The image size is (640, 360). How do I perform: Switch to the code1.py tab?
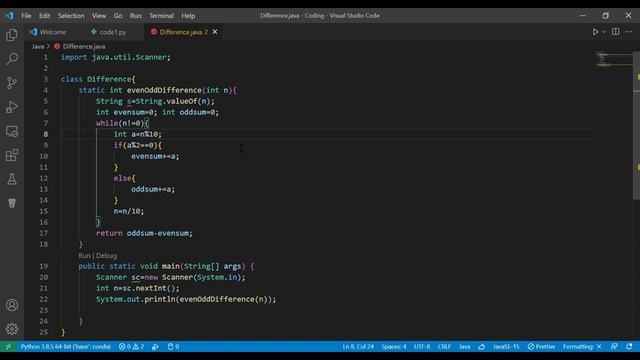pyautogui.click(x=113, y=32)
